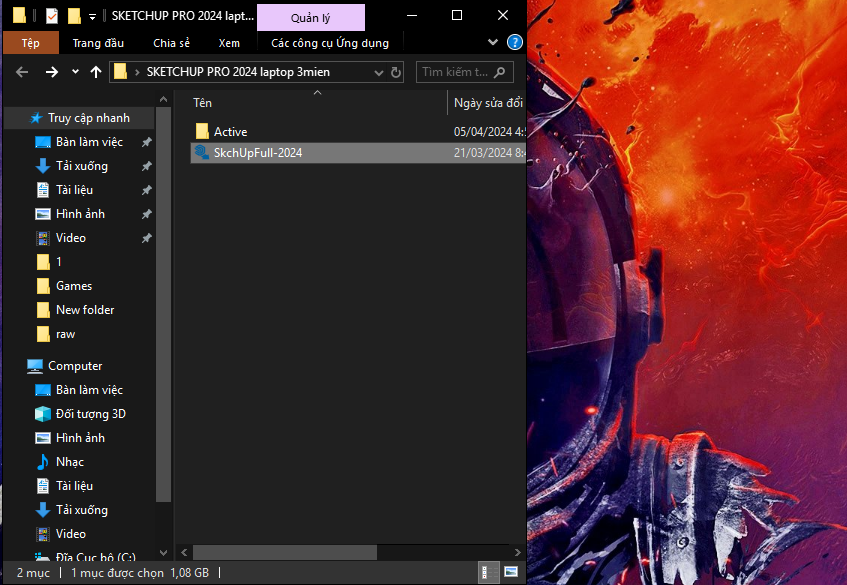This screenshot has height=585, width=847.
Task: Open Đối tượng 3D under Computer
Action: point(90,414)
